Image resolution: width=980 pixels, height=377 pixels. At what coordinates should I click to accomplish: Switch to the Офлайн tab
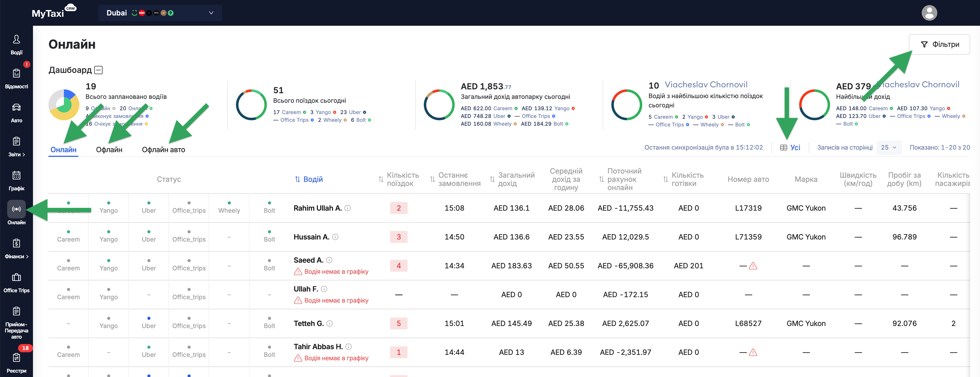tap(109, 150)
